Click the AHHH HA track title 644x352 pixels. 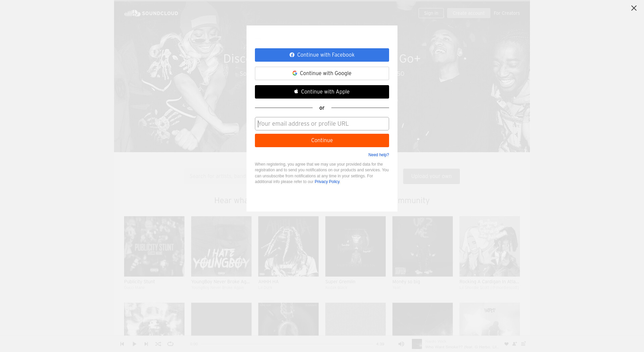coord(268,282)
